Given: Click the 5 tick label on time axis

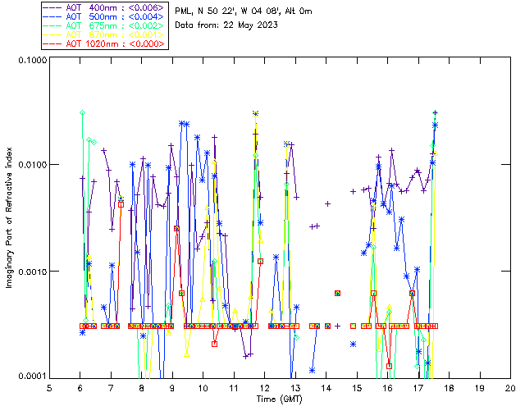Looking at the screenshot, I should pyautogui.click(x=50, y=388).
